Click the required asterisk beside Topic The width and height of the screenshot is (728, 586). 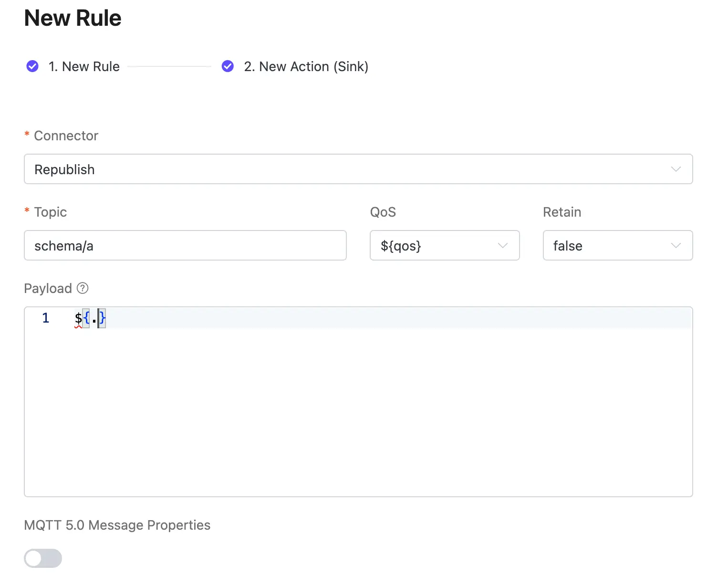(x=27, y=212)
